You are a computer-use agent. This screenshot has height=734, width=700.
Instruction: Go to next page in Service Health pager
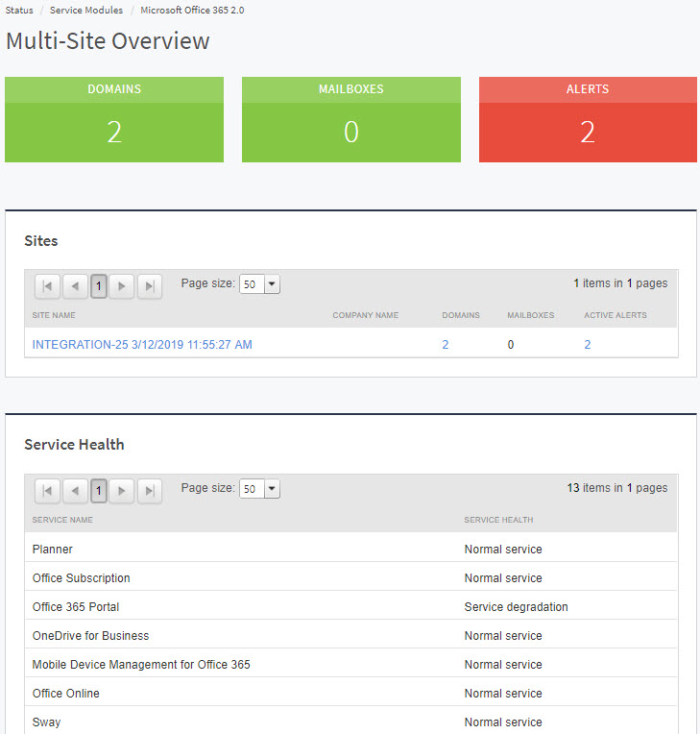pyautogui.click(x=122, y=491)
